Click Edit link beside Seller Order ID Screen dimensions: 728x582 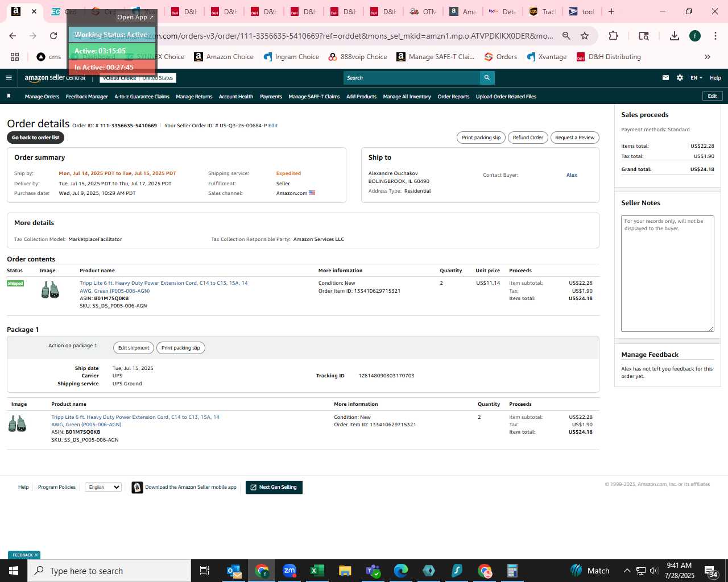point(273,126)
